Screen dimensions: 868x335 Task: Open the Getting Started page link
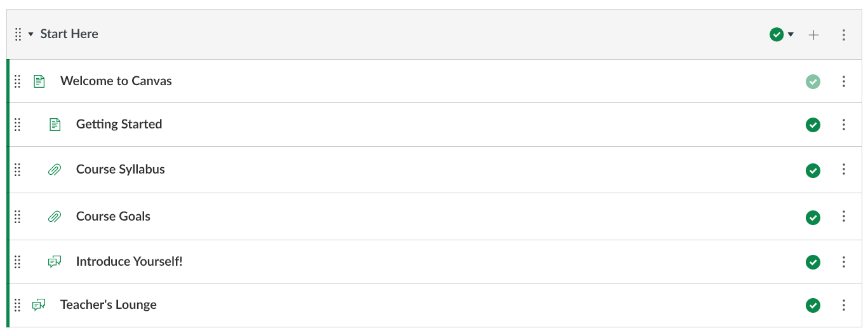[x=119, y=125]
